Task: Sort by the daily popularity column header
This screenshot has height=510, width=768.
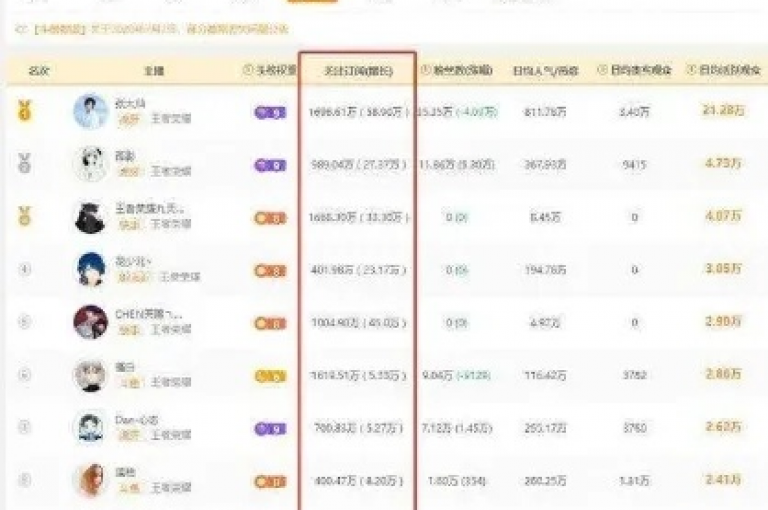Action: pos(545,71)
